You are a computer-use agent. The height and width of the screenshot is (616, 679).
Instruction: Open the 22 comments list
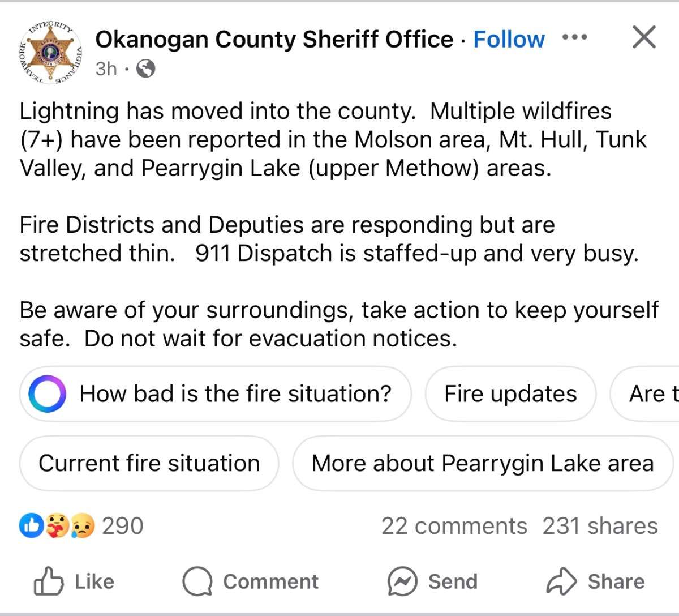click(x=454, y=526)
